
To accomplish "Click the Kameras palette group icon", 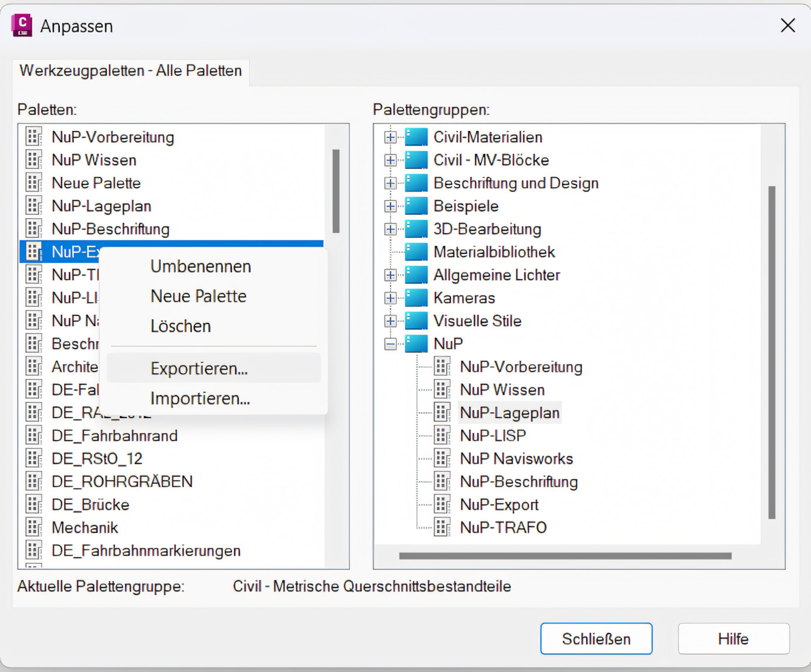I will point(415,297).
